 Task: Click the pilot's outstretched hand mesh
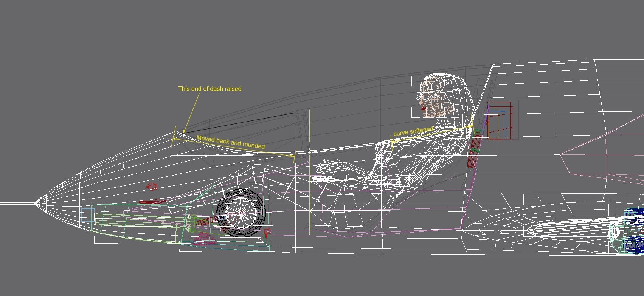tap(329, 165)
